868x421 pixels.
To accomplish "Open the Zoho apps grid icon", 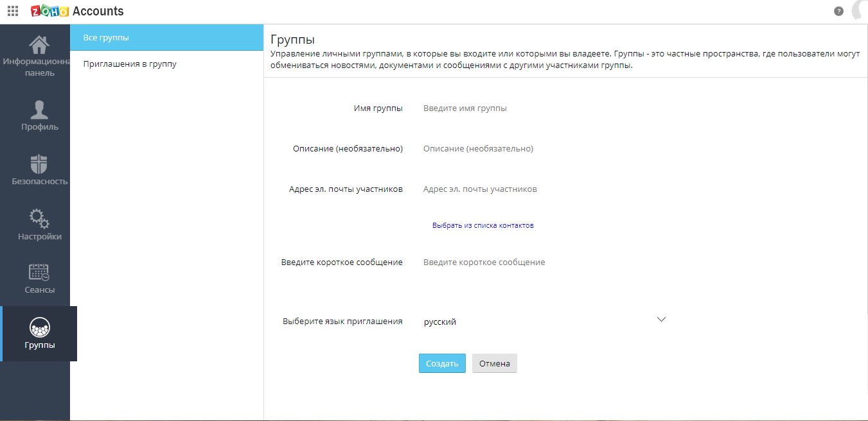I will (12, 10).
